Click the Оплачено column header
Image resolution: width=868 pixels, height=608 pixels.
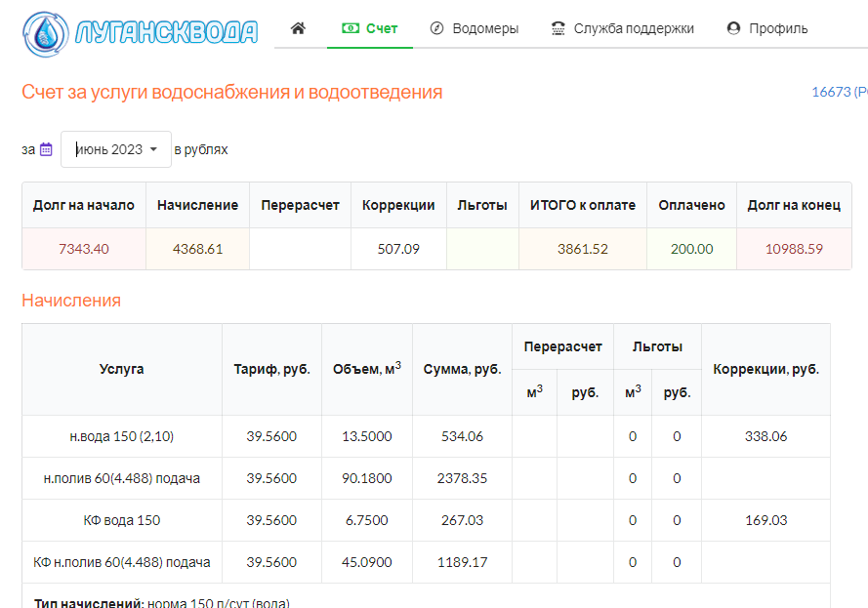(x=691, y=205)
